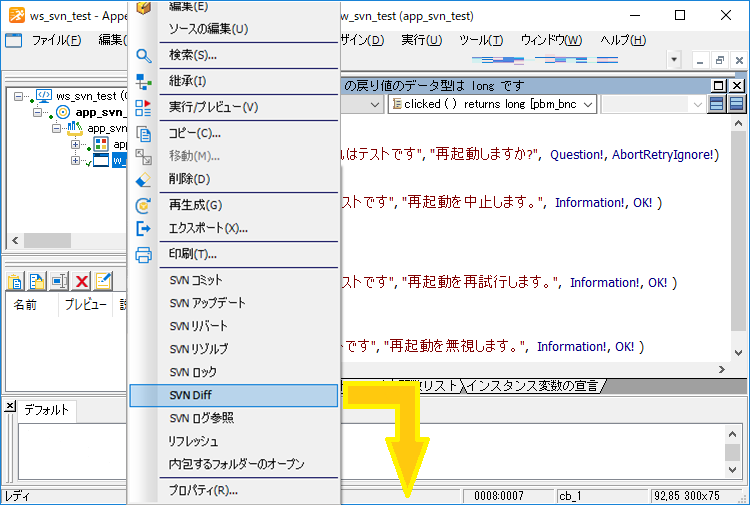Click the search magnifier icon in context menu
This screenshot has height=510, width=750.
coord(143,56)
